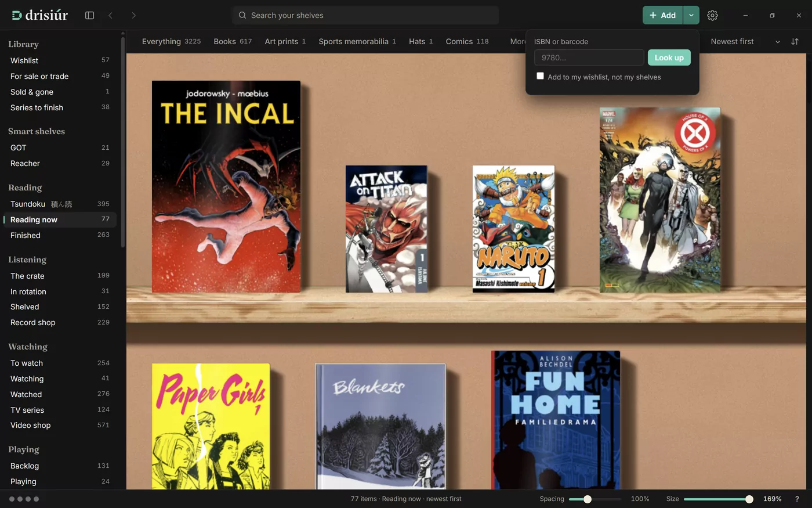The width and height of the screenshot is (812, 508).
Task: Open the Newest first sort dropdown
Action: 745,41
